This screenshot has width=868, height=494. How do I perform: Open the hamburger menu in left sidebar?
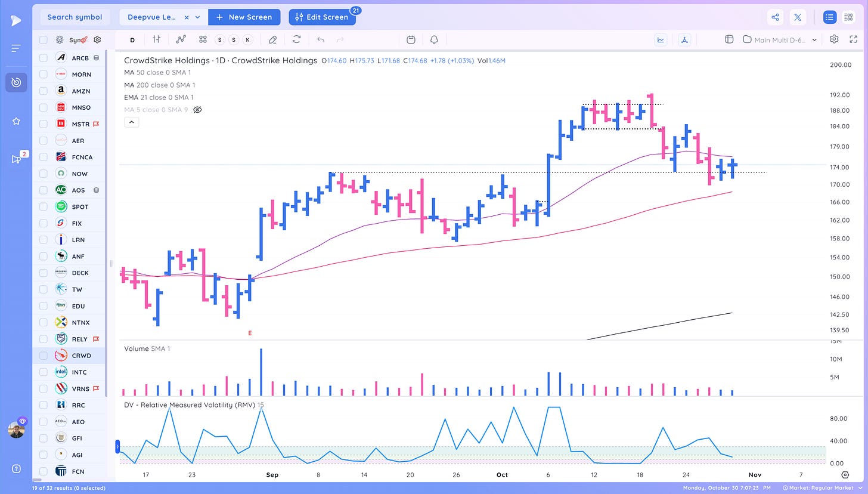(x=16, y=48)
